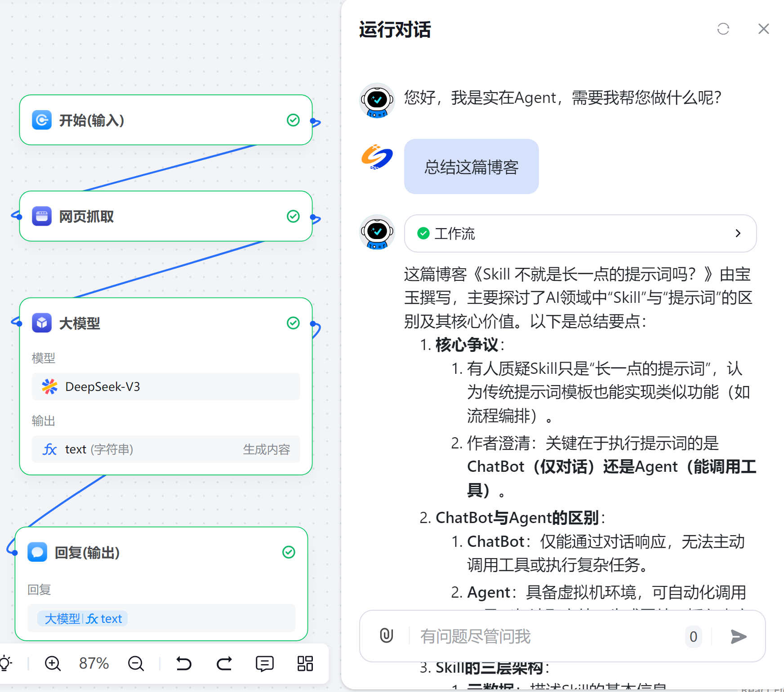This screenshot has width=784, height=692.
Task: Undo the last canvas action
Action: (183, 663)
